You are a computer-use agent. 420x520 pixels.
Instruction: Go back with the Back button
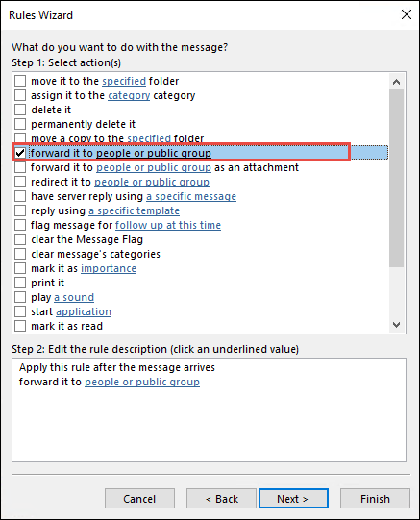pos(221,499)
